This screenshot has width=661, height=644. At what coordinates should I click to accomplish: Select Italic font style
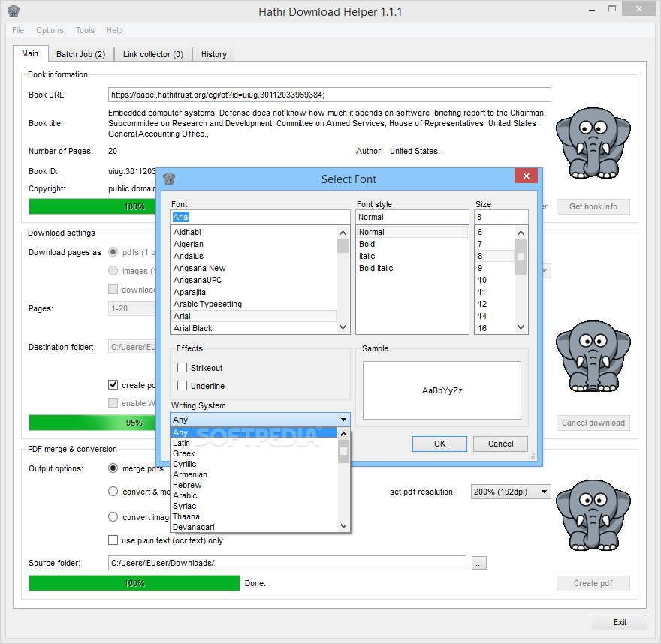[x=412, y=256]
